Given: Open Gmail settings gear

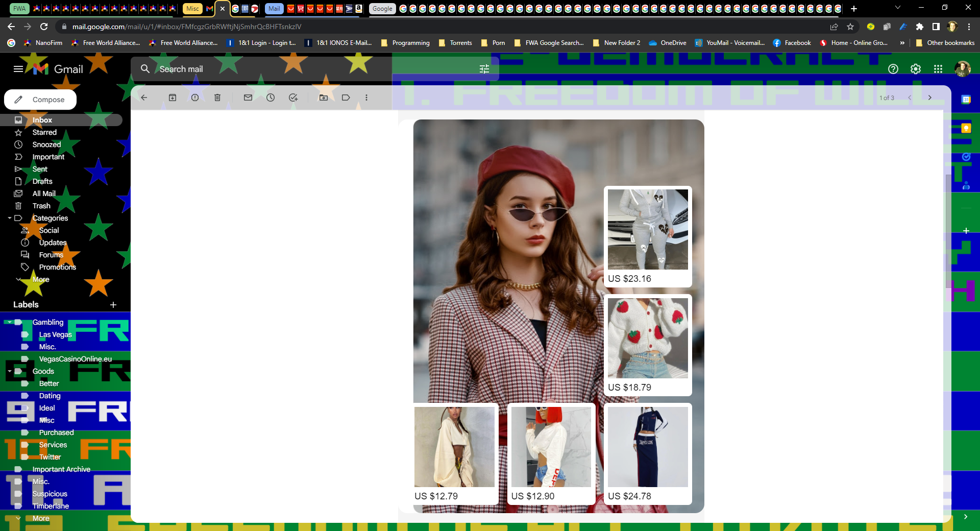Looking at the screenshot, I should [x=916, y=69].
